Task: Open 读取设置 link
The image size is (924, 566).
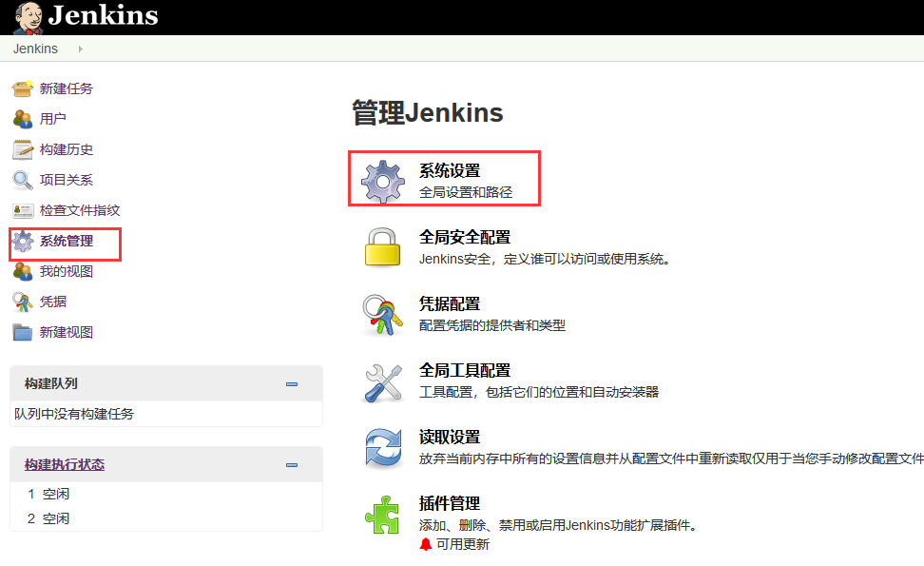Action: tap(450, 438)
